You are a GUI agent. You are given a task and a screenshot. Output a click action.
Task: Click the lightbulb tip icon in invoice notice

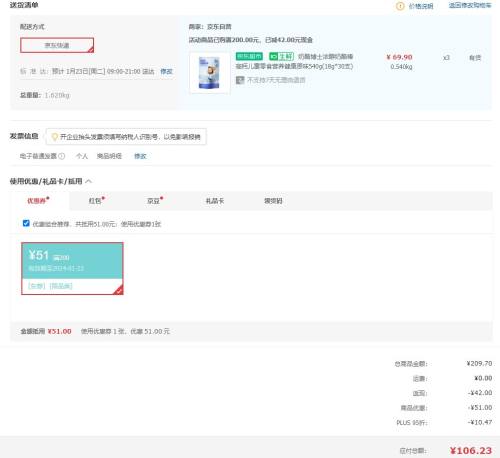55,137
